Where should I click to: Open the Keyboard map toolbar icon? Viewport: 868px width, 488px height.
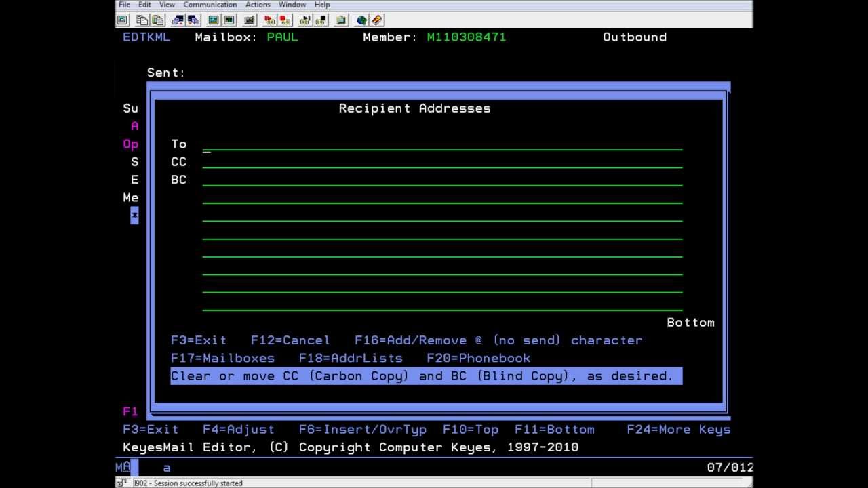pyautogui.click(x=250, y=20)
